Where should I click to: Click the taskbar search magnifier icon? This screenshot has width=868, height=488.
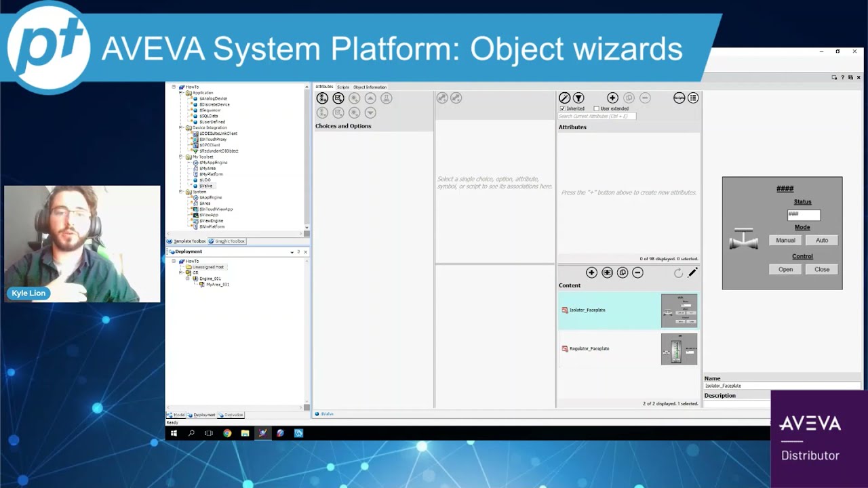tap(191, 433)
